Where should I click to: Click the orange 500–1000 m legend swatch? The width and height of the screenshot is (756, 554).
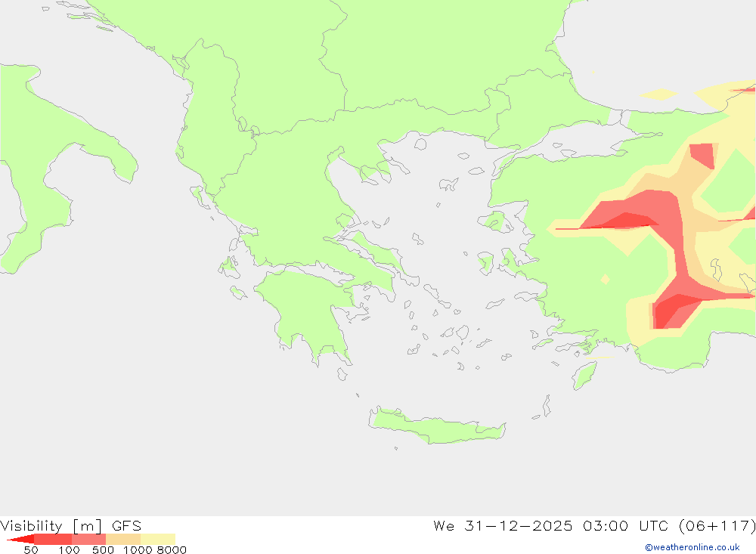click(x=123, y=539)
